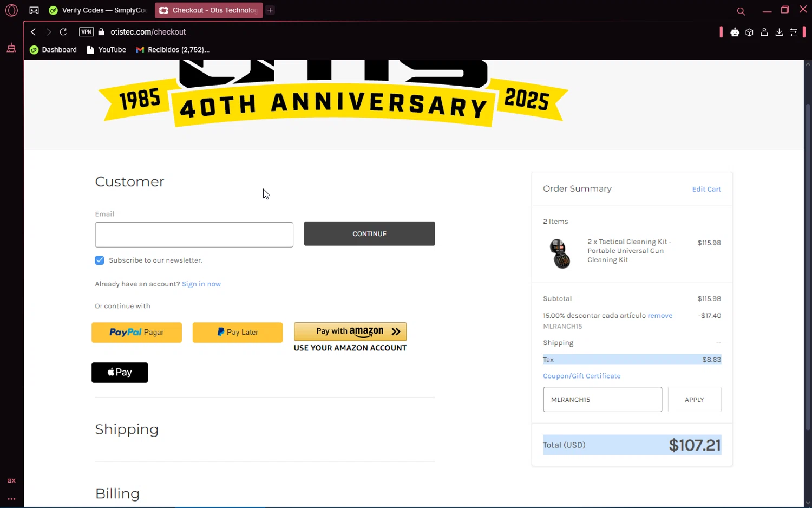The height and width of the screenshot is (508, 812).
Task: Choose the Apple Pay button
Action: tap(120, 373)
